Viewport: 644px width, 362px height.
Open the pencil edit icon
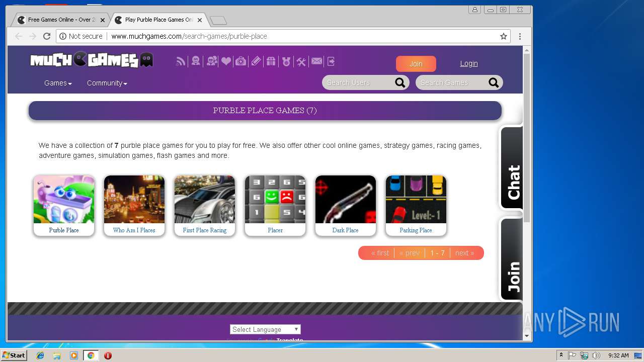256,61
